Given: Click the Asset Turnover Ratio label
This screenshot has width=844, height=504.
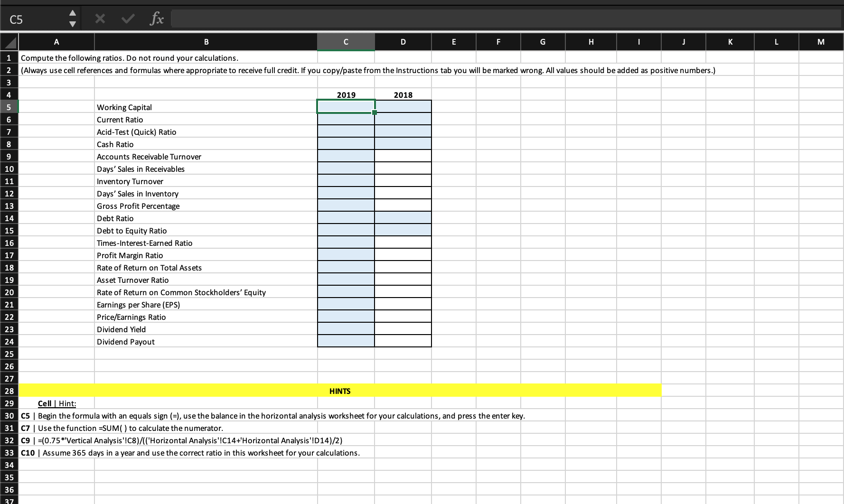Looking at the screenshot, I should tap(133, 280).
